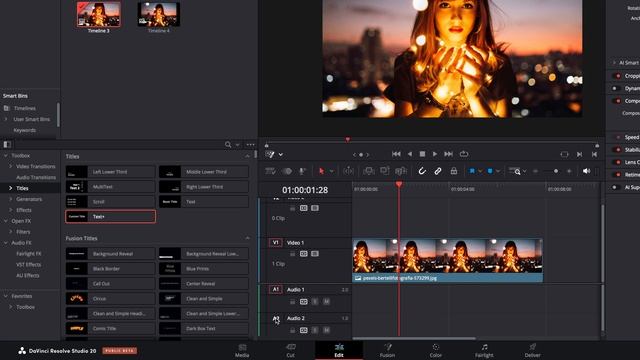Click timeline zoom in plus button
Screen dimensions: 640x360
[x=569, y=171]
